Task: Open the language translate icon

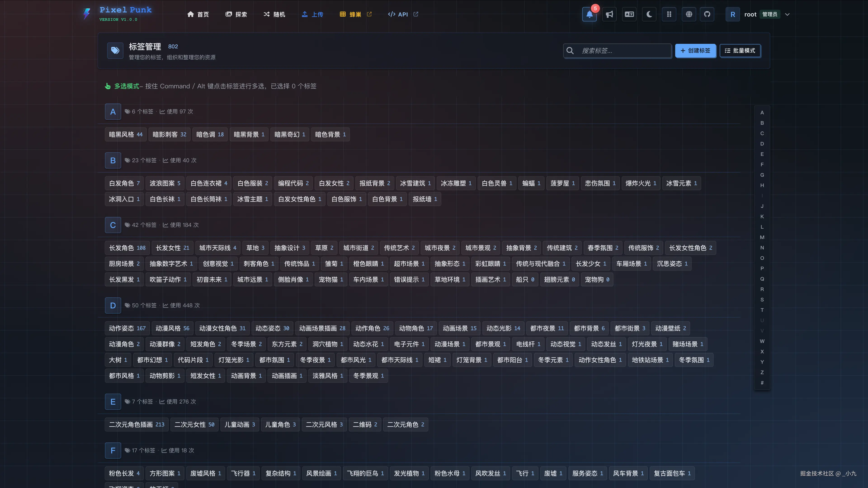Action: (x=629, y=14)
